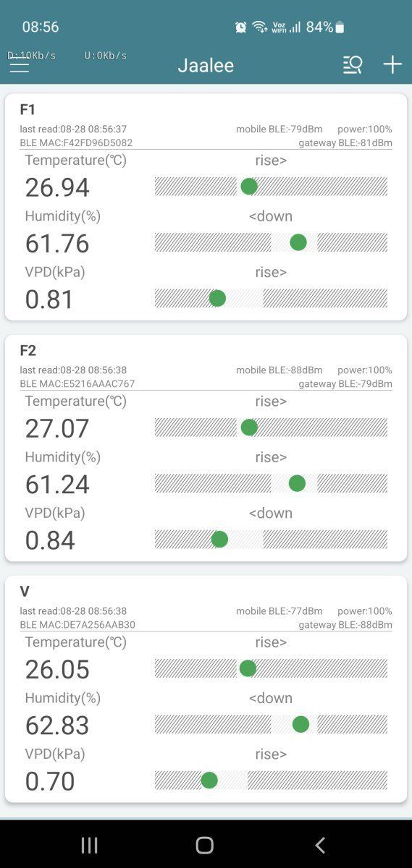Select F1 temperature value 26.94
412x868 pixels.
click(57, 187)
